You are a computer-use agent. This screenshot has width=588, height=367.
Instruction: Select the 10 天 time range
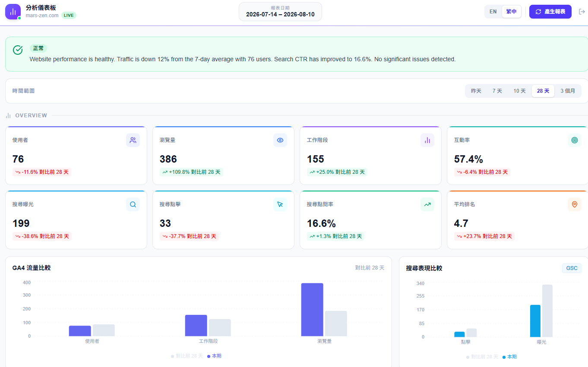[x=519, y=91]
